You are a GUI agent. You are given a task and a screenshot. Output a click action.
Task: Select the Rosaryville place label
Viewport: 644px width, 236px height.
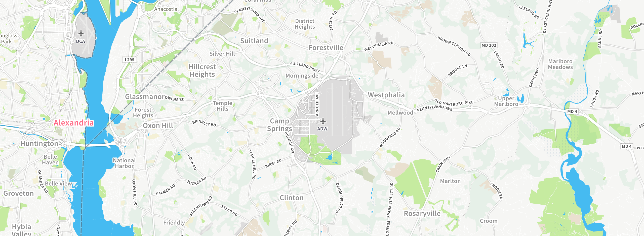422,214
